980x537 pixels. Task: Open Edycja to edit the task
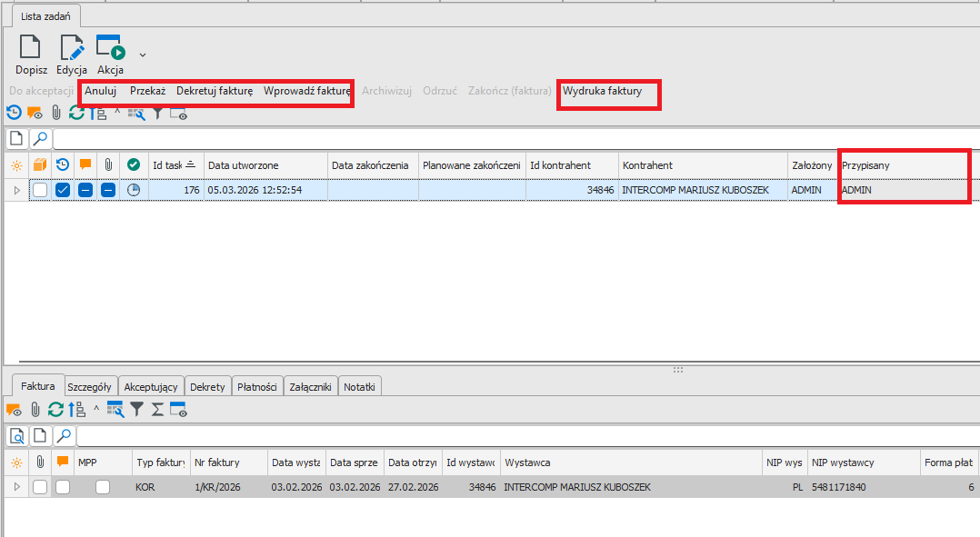pos(71,49)
